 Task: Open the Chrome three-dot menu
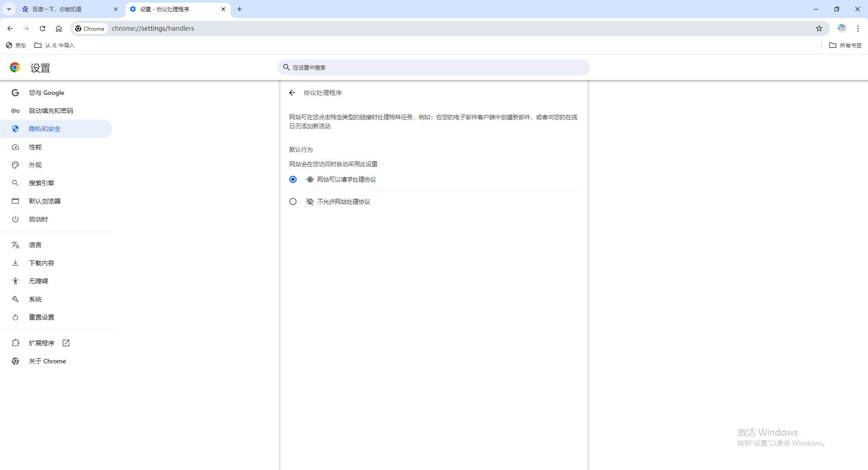[x=858, y=28]
